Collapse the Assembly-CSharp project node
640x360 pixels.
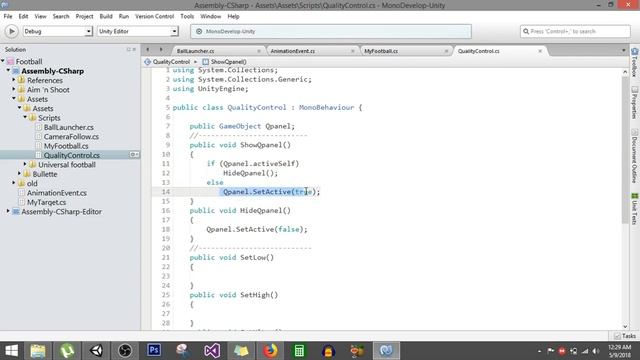point(8,71)
